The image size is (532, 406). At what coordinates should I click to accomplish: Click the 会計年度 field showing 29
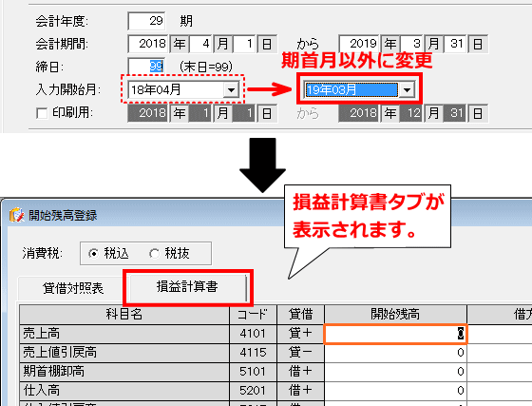click(x=147, y=21)
